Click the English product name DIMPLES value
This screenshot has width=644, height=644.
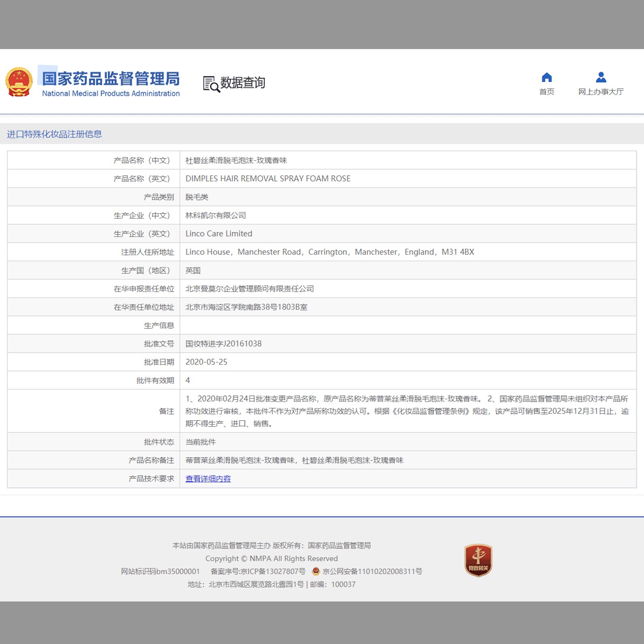click(x=268, y=178)
